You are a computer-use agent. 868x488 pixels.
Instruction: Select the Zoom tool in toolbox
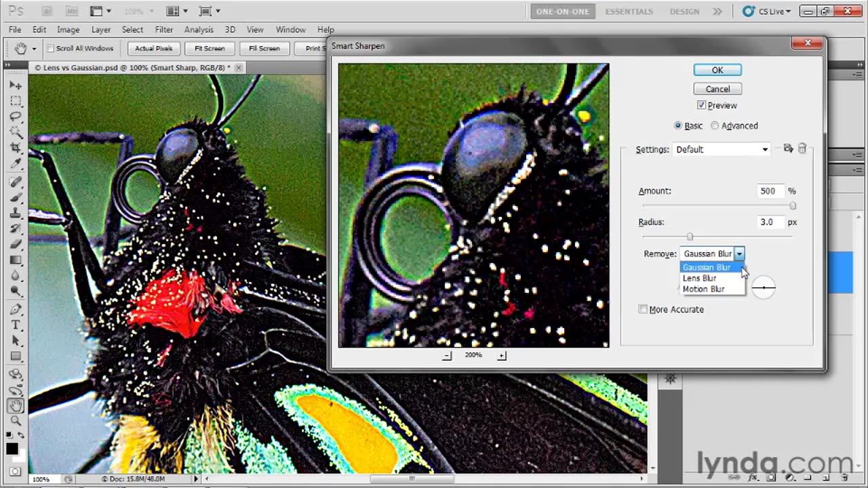click(x=16, y=421)
